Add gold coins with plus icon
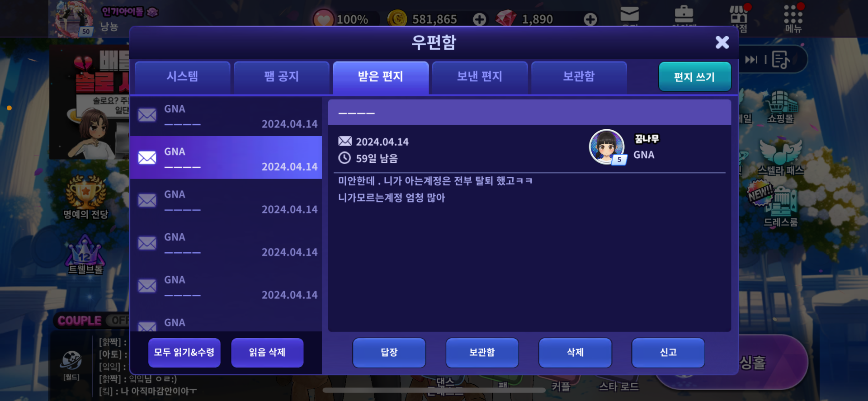 click(480, 19)
